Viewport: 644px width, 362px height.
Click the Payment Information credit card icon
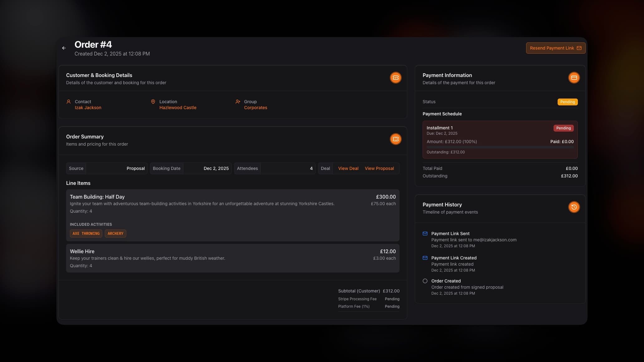(x=574, y=78)
